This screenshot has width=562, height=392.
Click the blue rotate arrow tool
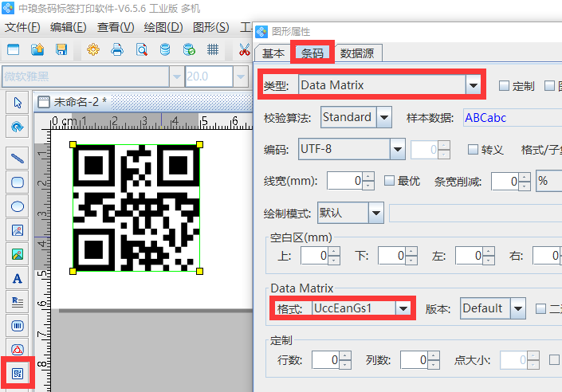[x=18, y=127]
